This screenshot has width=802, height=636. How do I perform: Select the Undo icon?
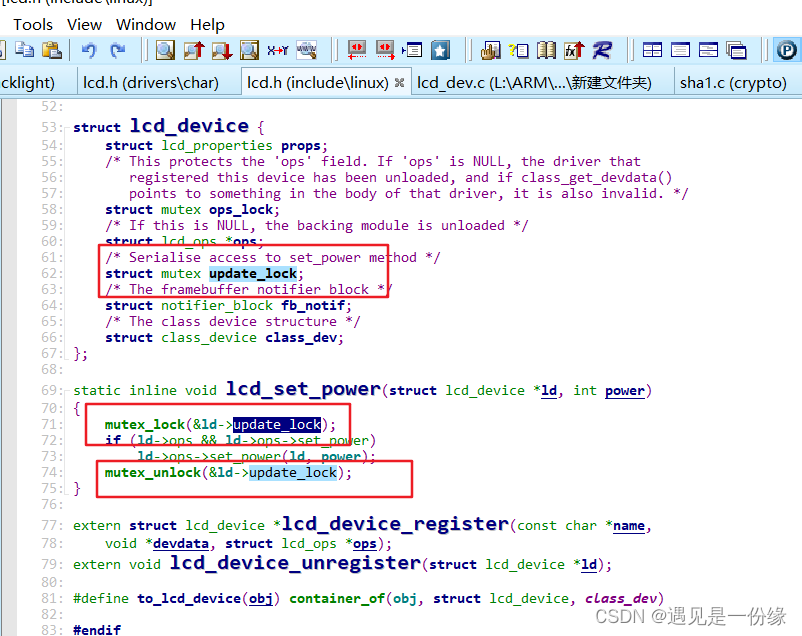(x=88, y=51)
